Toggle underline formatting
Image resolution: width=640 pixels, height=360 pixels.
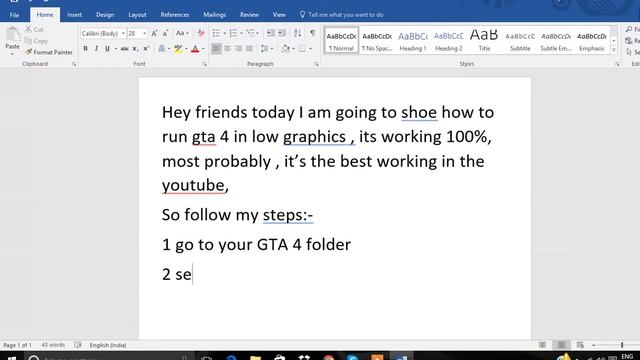(107, 49)
